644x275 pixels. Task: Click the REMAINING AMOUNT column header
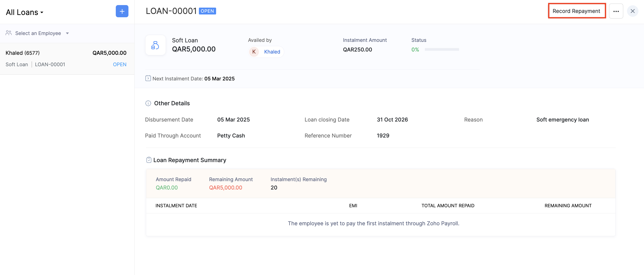click(x=568, y=206)
